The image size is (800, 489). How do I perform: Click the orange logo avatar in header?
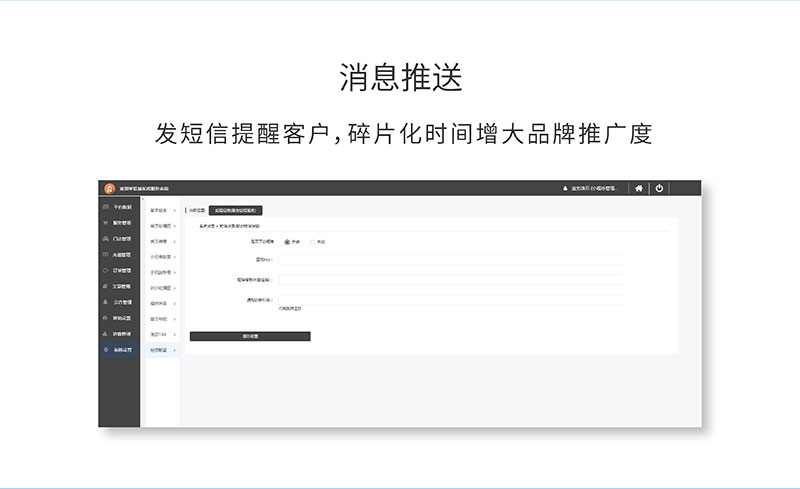tap(110, 188)
